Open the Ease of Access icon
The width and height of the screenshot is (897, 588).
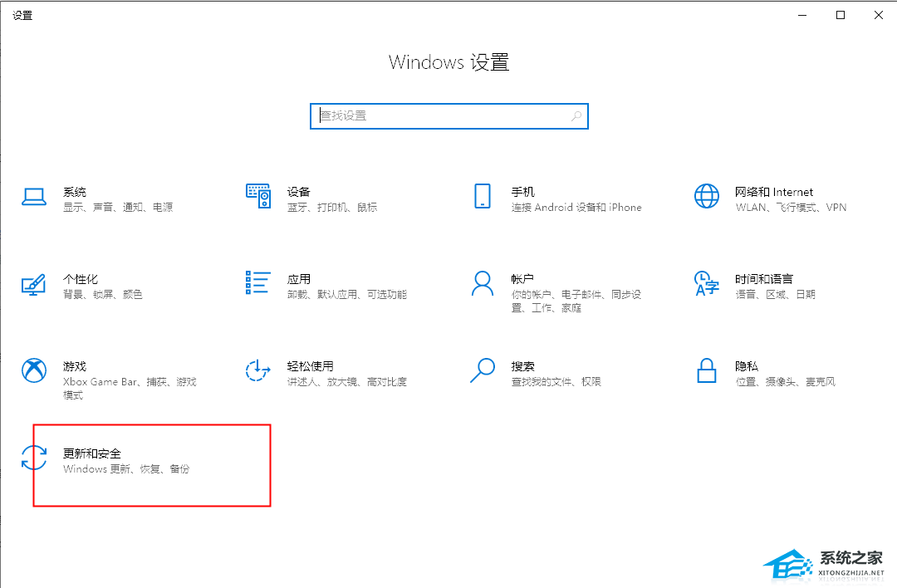coord(258,370)
